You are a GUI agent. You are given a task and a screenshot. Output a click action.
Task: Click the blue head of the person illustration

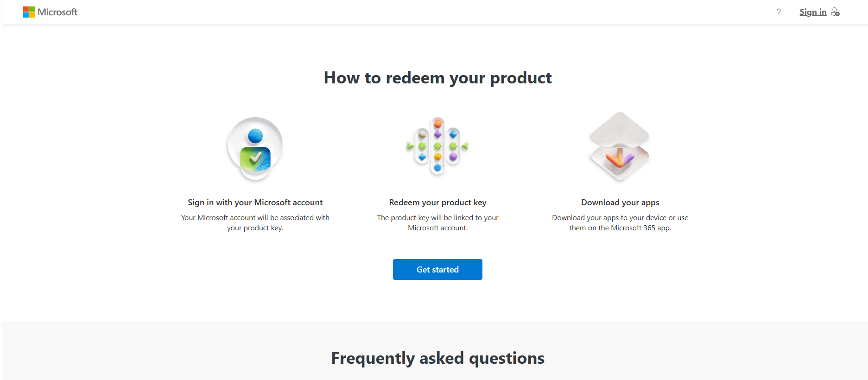(x=255, y=136)
